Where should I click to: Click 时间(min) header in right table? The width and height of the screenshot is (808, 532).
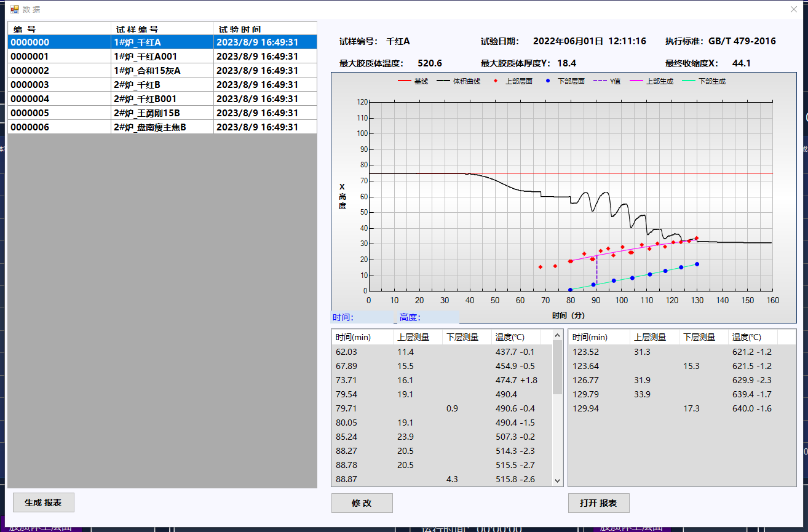[x=599, y=337]
